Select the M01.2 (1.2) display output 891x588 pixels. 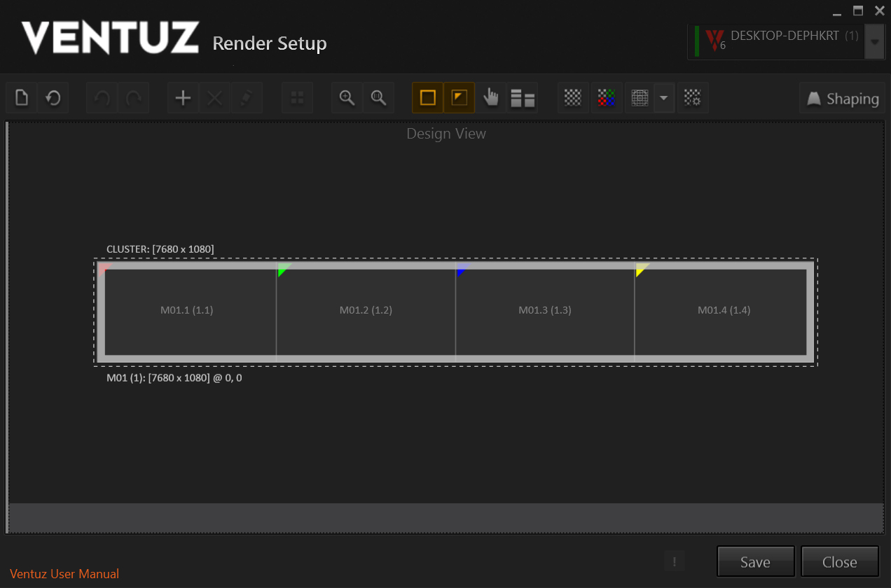click(366, 310)
